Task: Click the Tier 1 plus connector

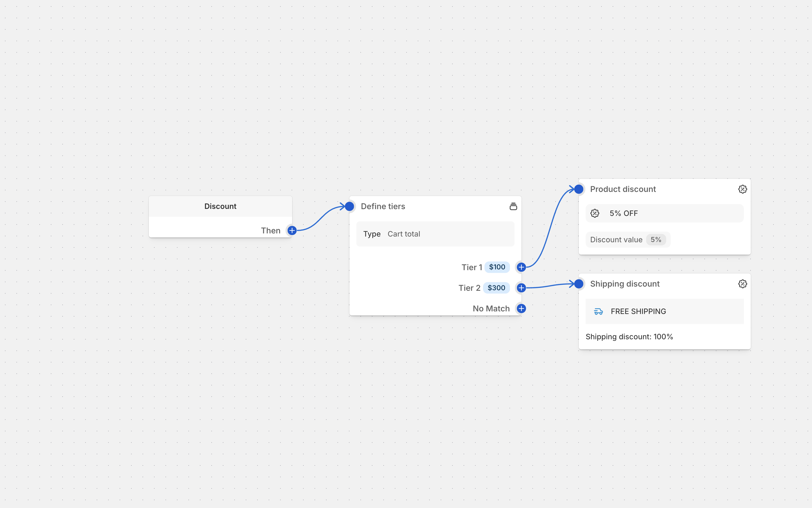Action: click(521, 267)
